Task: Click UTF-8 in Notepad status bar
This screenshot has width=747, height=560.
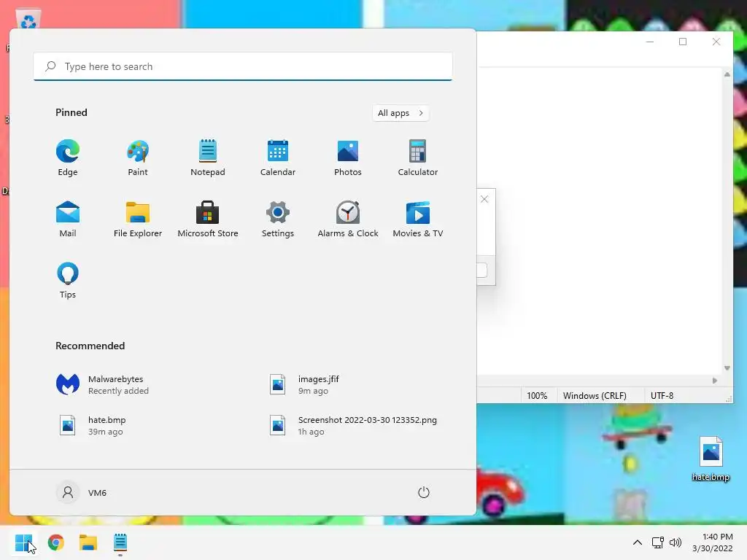Action: [662, 396]
